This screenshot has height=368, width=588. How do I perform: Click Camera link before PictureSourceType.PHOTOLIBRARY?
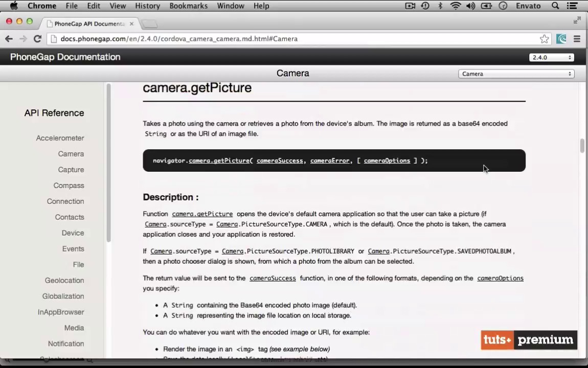232,251
